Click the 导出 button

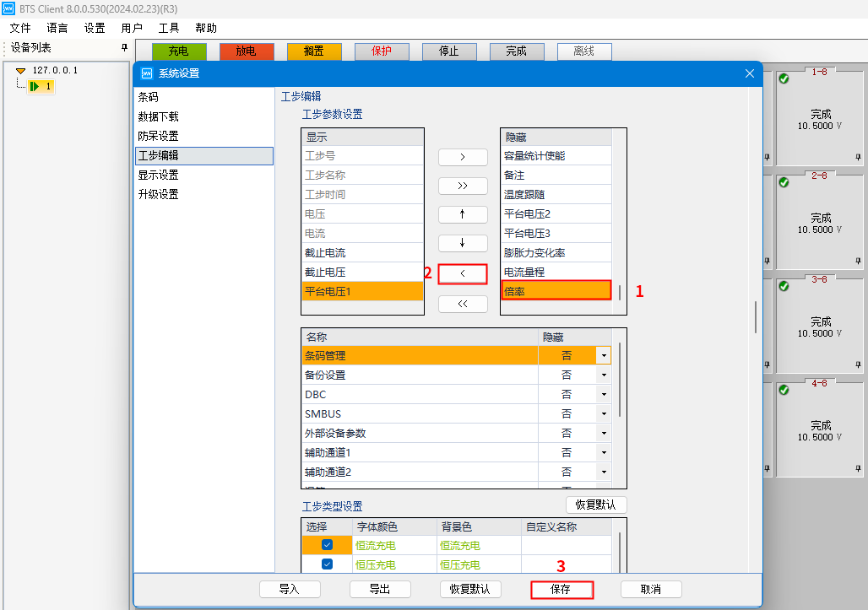click(x=380, y=590)
